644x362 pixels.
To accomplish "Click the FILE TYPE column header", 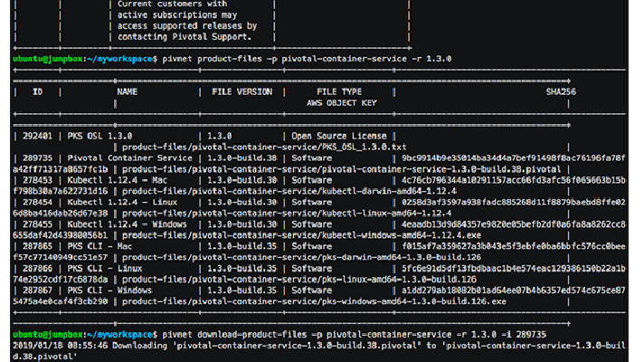I will tap(339, 92).
